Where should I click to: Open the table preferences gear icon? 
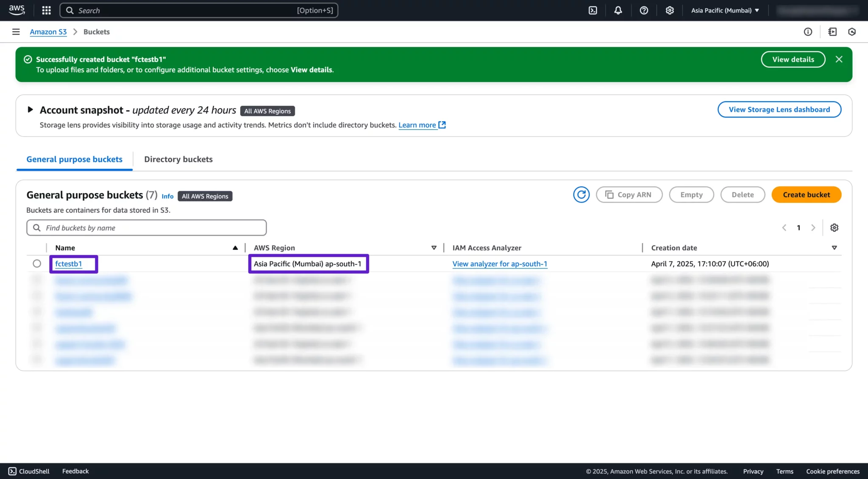(834, 228)
